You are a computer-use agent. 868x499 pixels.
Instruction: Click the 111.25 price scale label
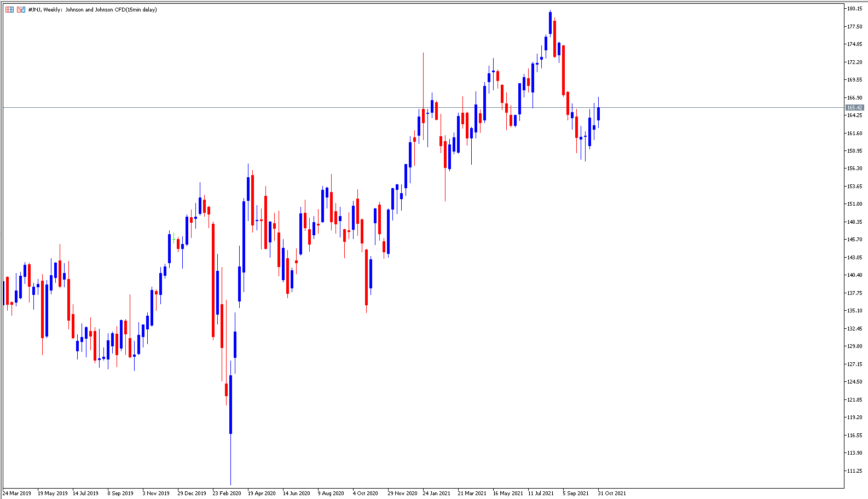(x=854, y=471)
